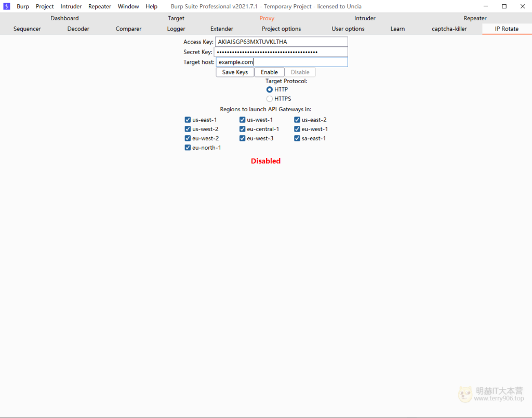Viewport: 532px width, 418px height.
Task: Open the Project menu
Action: tap(45, 6)
